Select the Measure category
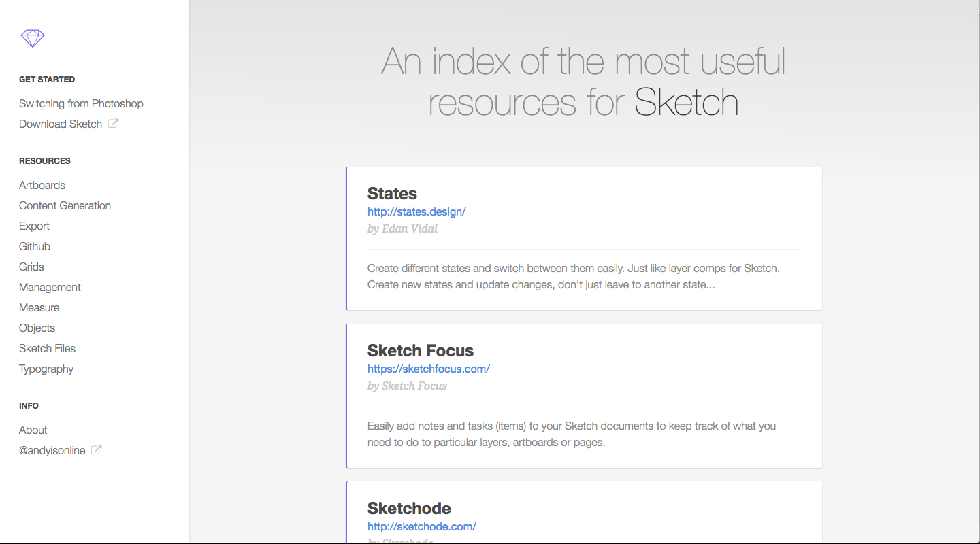Viewport: 980px width, 544px height. tap(39, 307)
